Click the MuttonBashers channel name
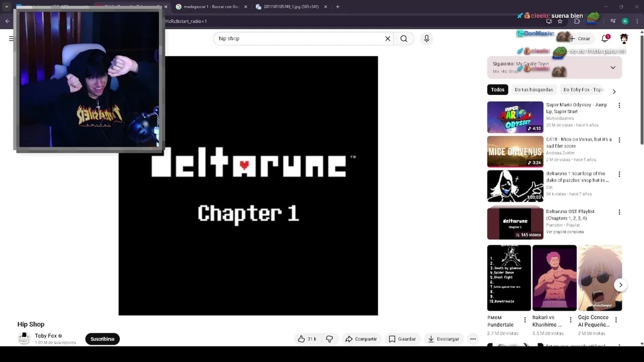 tap(560, 118)
